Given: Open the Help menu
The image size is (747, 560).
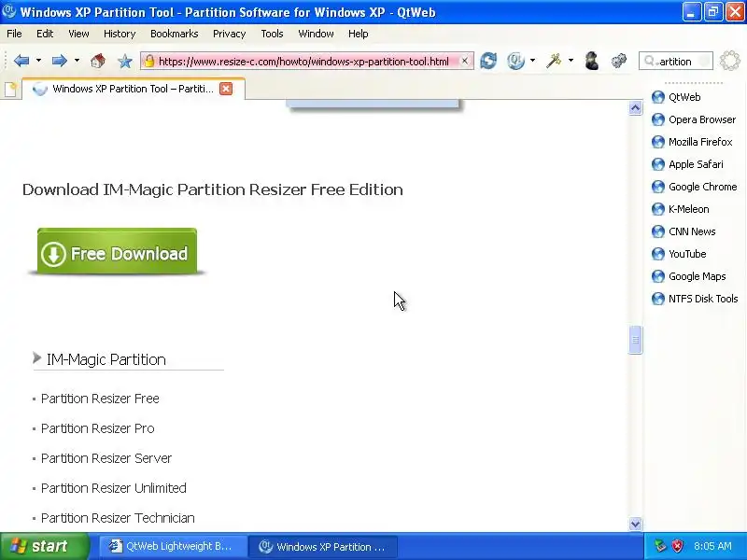Looking at the screenshot, I should point(359,34).
